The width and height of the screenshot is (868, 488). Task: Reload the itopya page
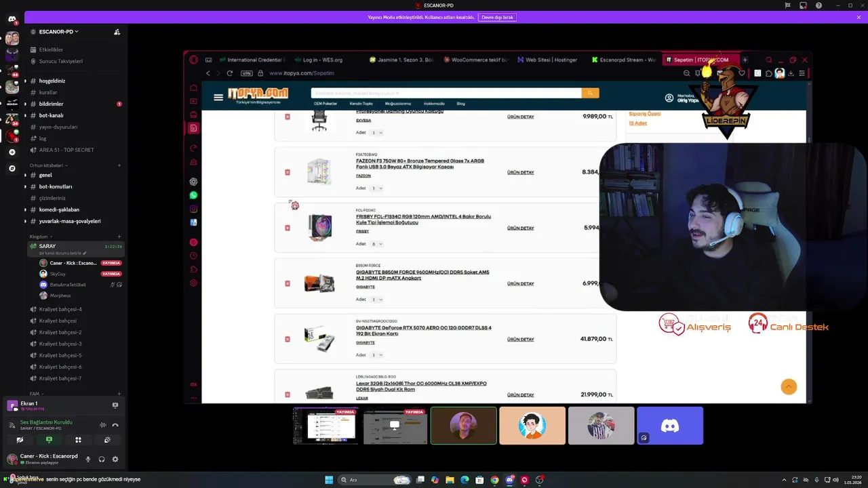coord(230,73)
